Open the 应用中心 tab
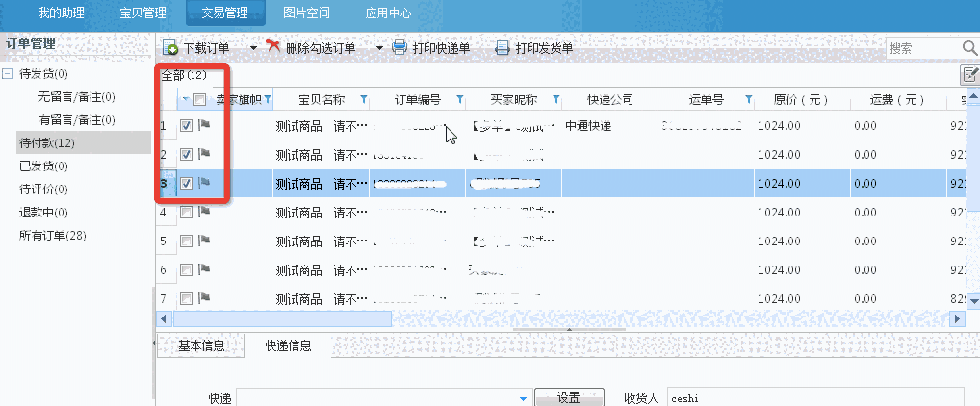980x406 pixels. pyautogui.click(x=388, y=13)
